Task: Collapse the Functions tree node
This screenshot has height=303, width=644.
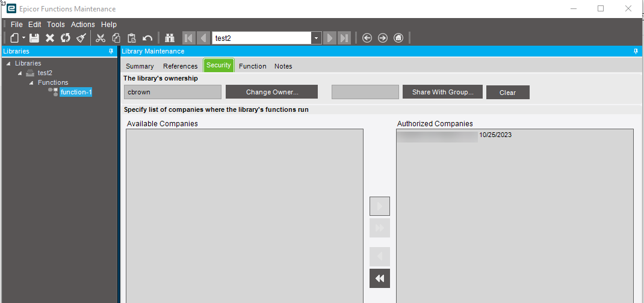Action: (x=31, y=83)
